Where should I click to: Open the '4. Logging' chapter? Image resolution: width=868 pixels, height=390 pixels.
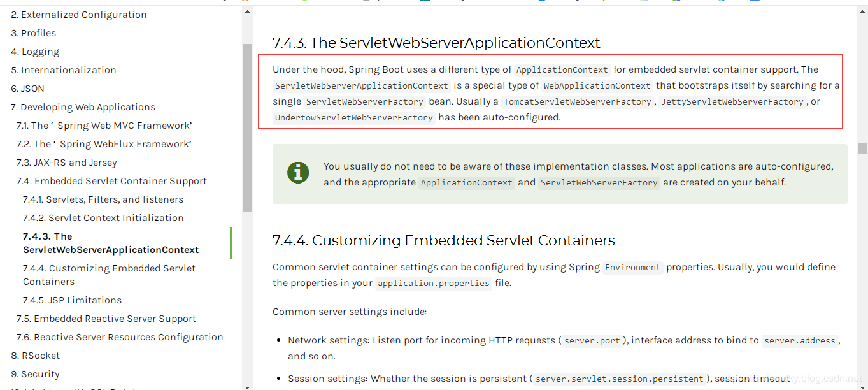tap(35, 52)
